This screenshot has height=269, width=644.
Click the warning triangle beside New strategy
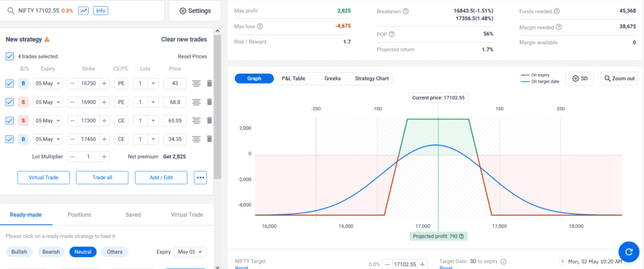tap(47, 40)
